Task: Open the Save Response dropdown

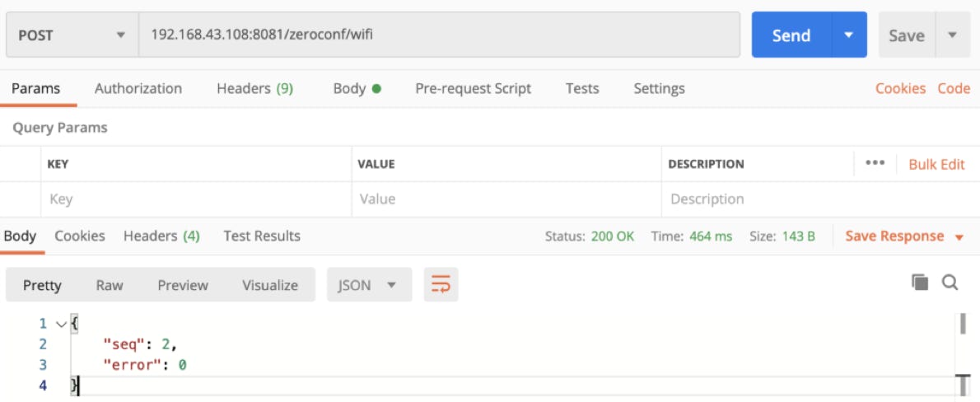Action: [903, 236]
